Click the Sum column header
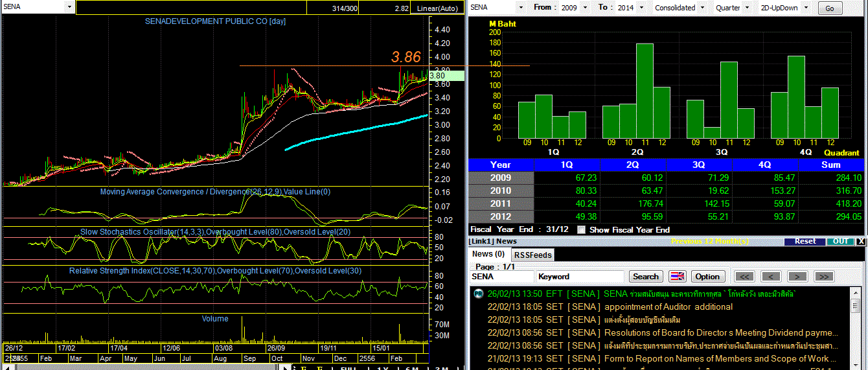Image resolution: width=868 pixels, height=370 pixels. point(831,165)
